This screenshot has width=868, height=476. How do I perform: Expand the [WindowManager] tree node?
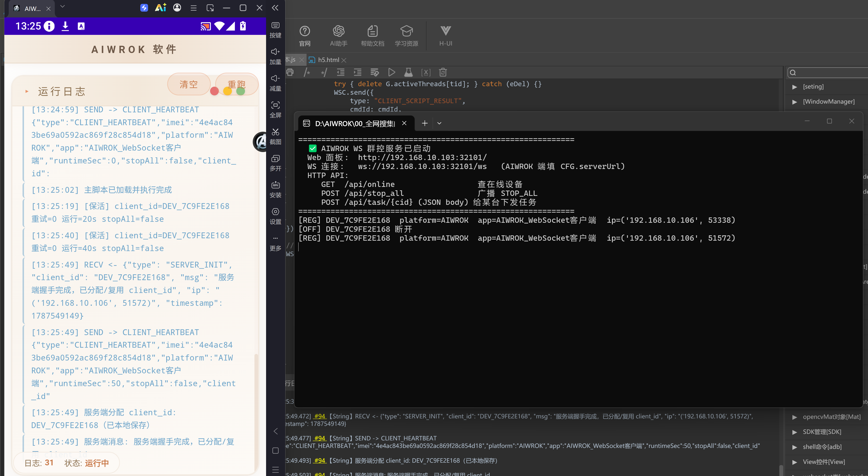coord(795,102)
